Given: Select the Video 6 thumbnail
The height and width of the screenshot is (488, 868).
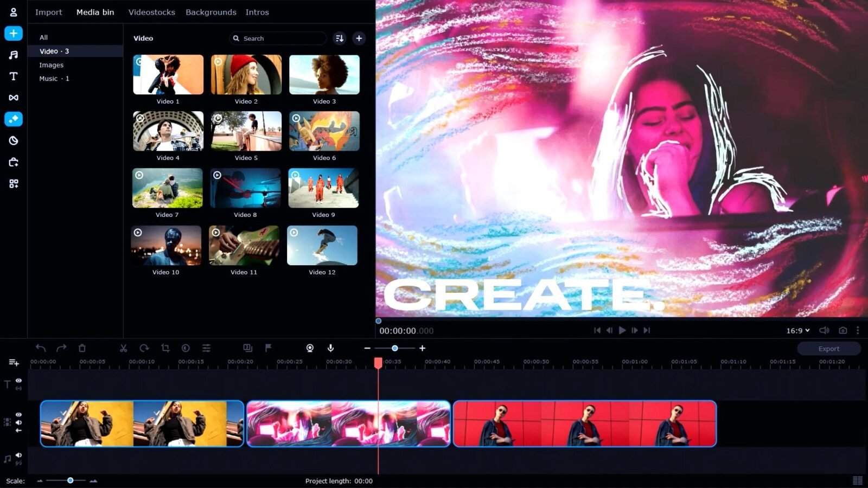Looking at the screenshot, I should point(324,131).
